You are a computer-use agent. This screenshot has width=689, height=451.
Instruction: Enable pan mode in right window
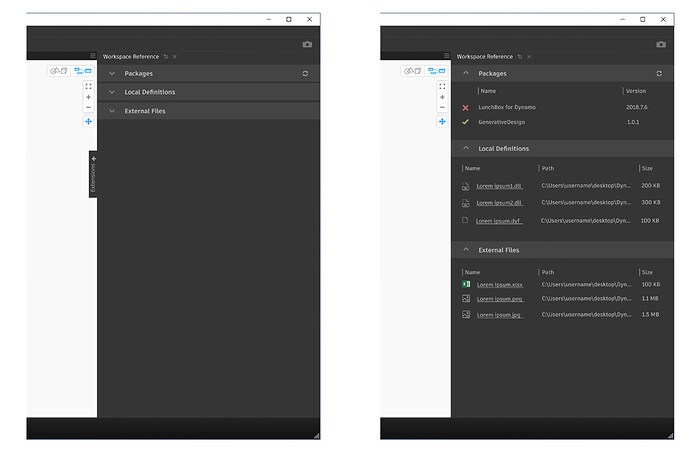click(442, 121)
